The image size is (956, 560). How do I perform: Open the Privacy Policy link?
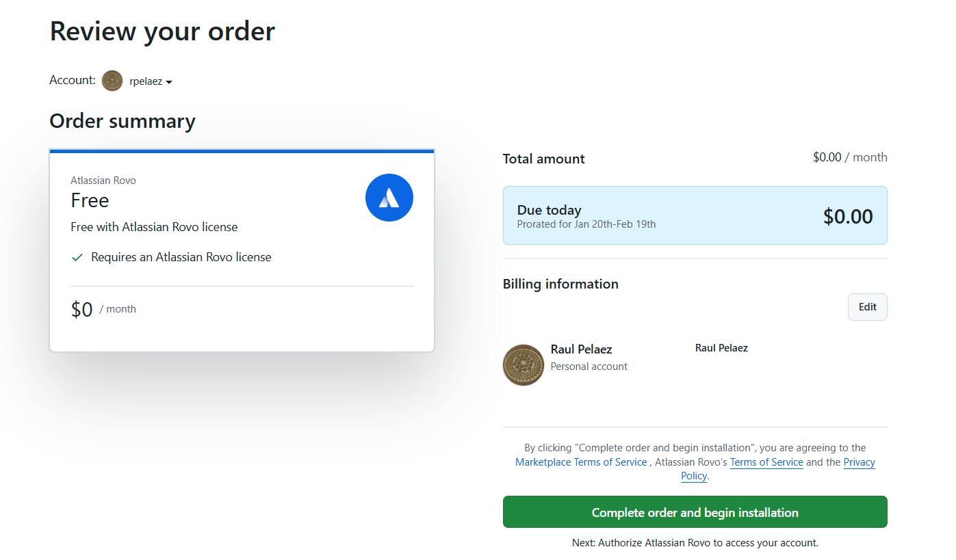click(x=859, y=462)
